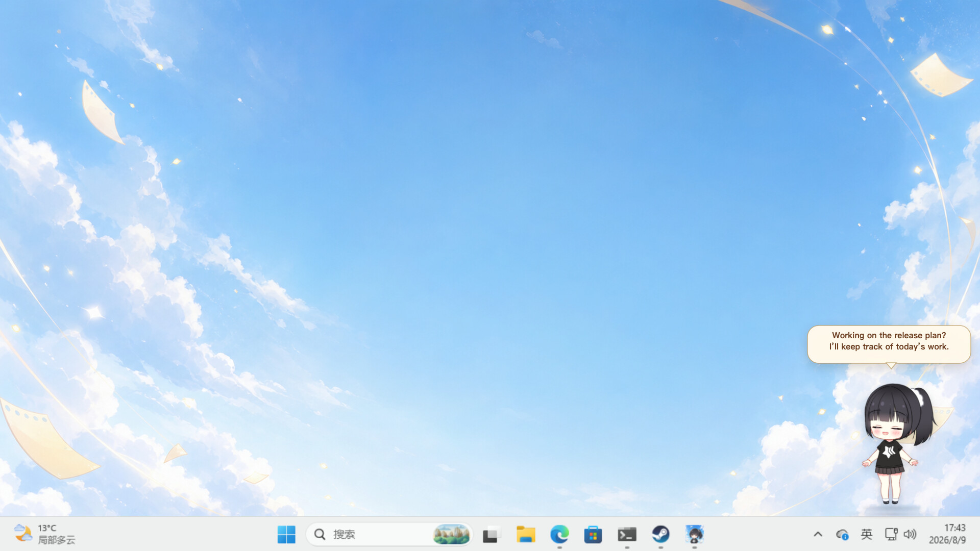Screen dimensions: 980x551
Task: Switch to the Terminal window
Action: click(627, 534)
